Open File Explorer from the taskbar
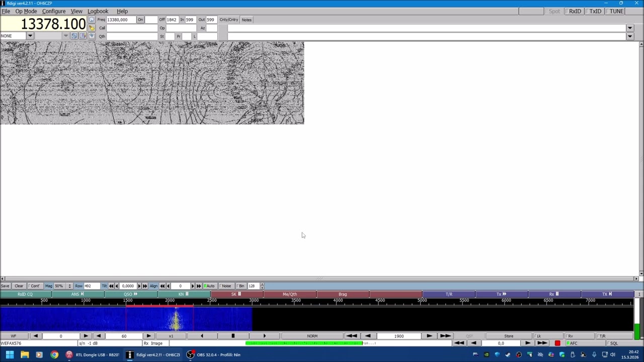 pos(25,355)
